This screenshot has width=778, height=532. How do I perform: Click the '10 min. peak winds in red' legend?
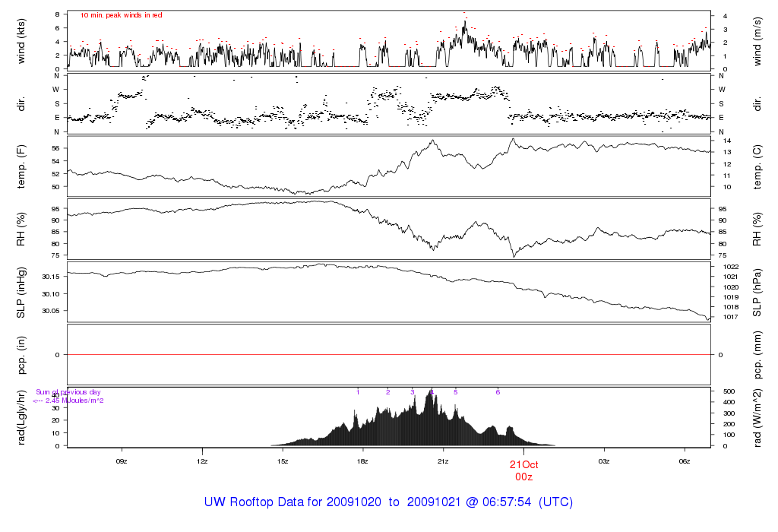121,15
